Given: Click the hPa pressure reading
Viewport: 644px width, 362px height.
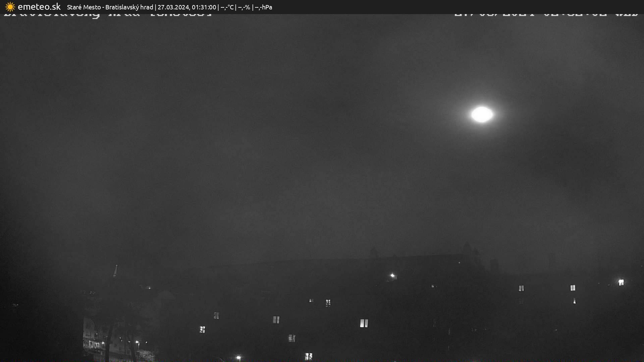Looking at the screenshot, I should [x=264, y=7].
